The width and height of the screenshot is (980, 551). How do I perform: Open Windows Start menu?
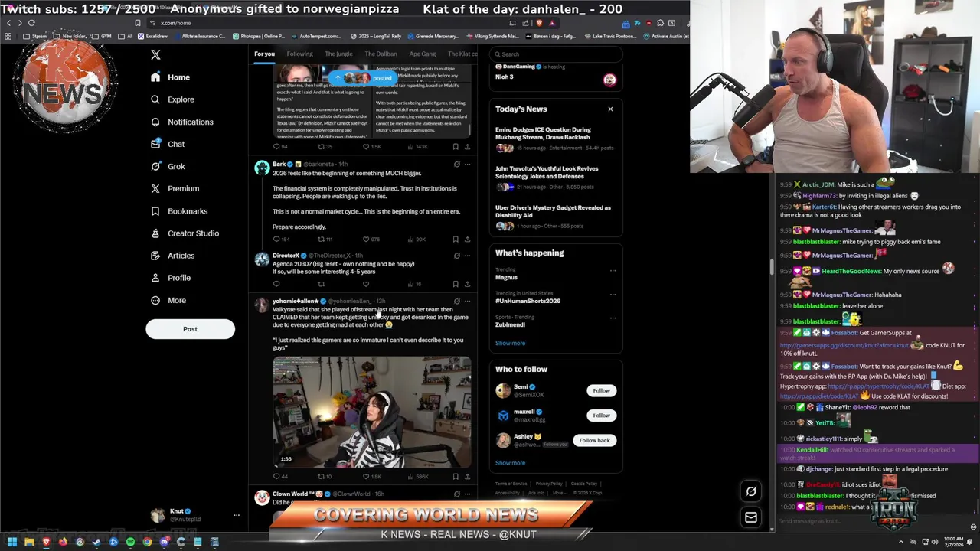11,542
